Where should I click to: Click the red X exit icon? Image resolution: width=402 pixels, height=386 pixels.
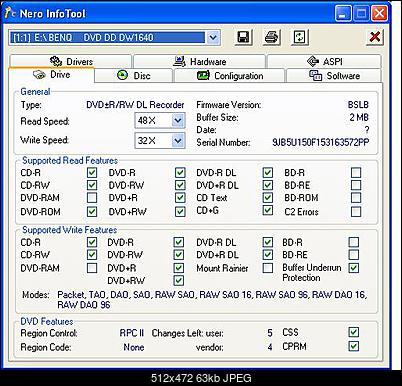pos(375,37)
